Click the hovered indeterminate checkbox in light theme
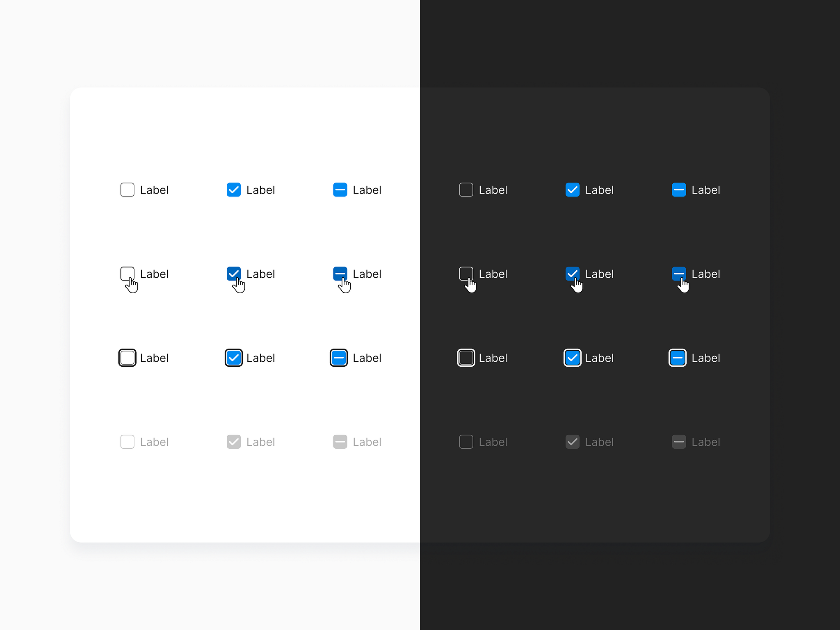This screenshot has height=630, width=840. (x=340, y=274)
